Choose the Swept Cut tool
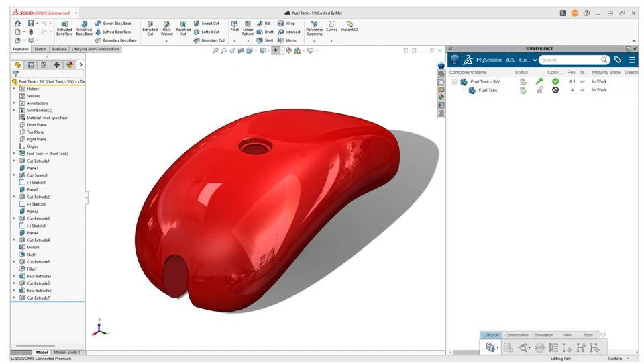Image resolution: width=644 pixels, height=364 pixels. [x=207, y=24]
